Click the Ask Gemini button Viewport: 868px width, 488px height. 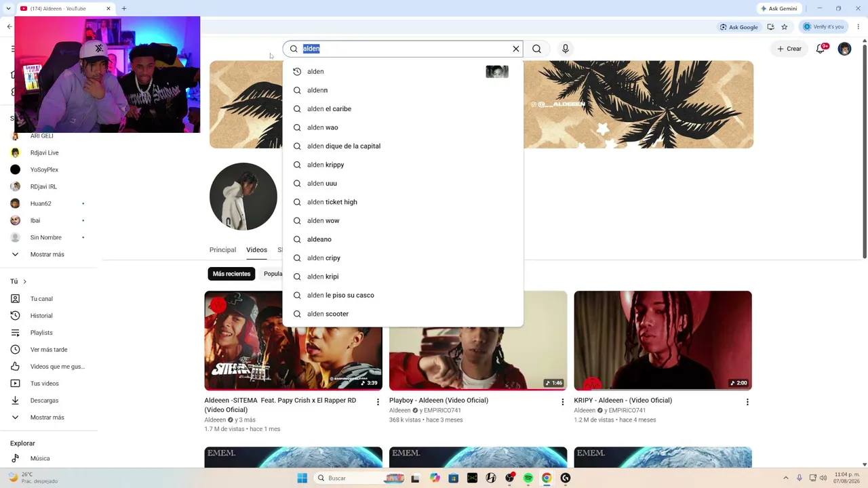click(778, 9)
